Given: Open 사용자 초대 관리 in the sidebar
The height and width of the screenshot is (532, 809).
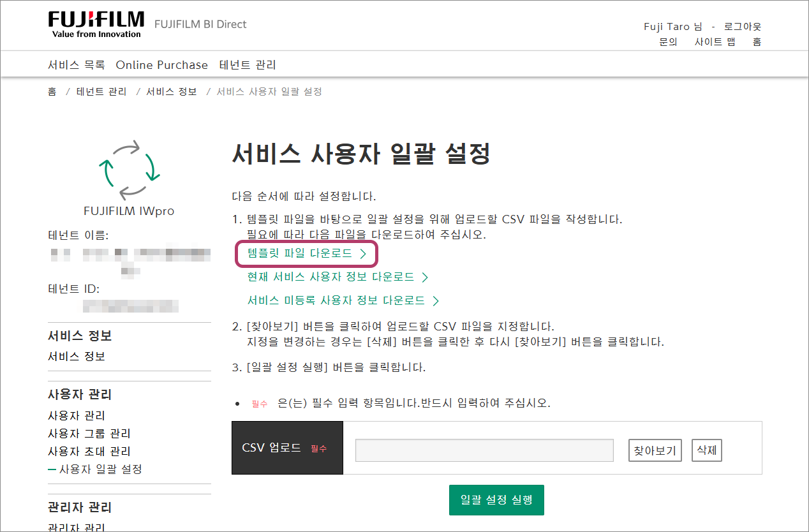Looking at the screenshot, I should (89, 452).
